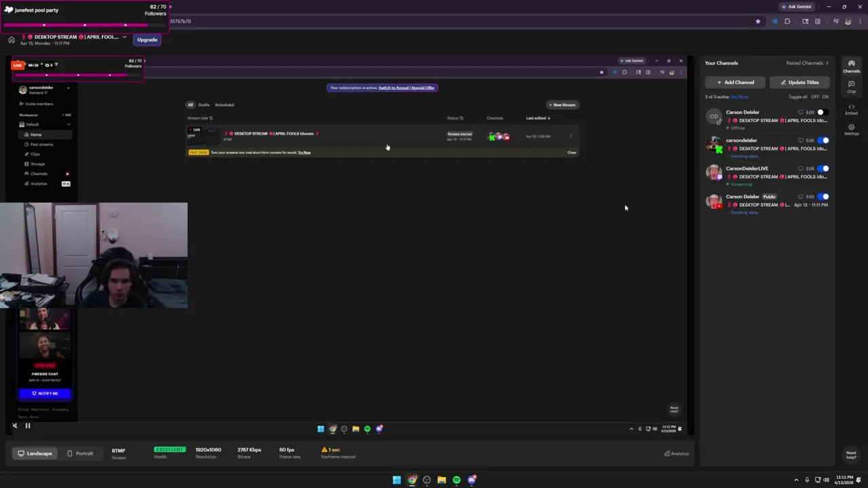
Task: Edit the offline Carson Deisler channel
Action: click(810, 113)
